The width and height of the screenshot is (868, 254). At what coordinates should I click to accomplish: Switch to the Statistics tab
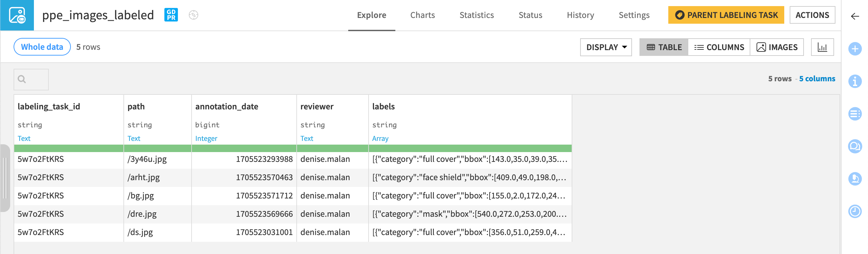[476, 15]
